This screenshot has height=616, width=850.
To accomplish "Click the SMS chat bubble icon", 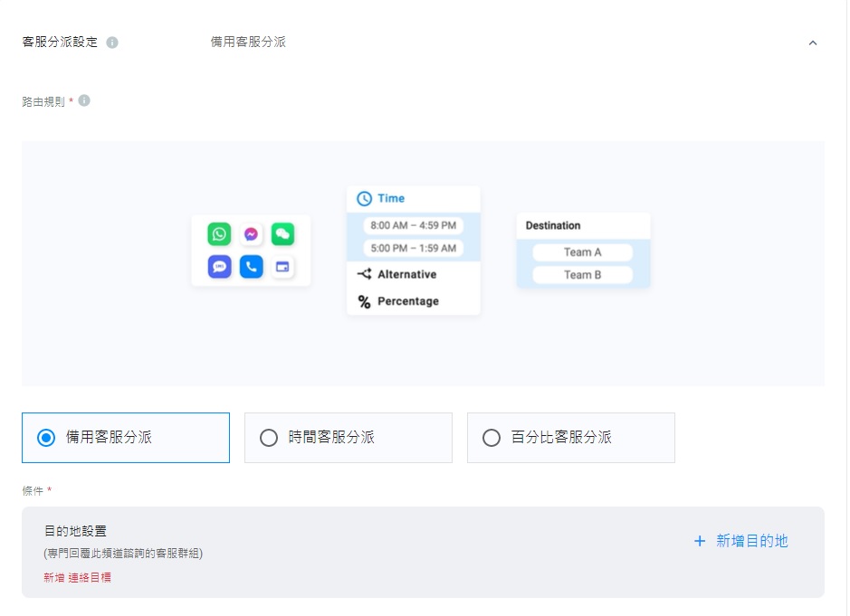I will [219, 267].
